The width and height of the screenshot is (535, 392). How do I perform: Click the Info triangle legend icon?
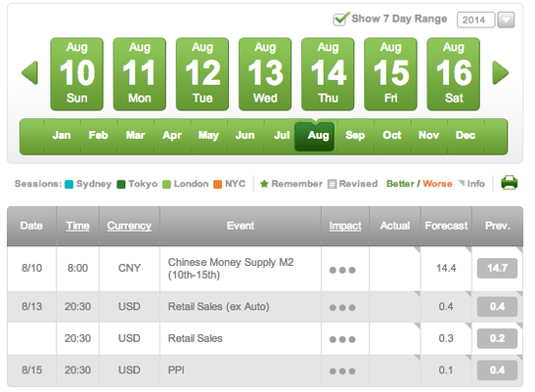(x=462, y=183)
